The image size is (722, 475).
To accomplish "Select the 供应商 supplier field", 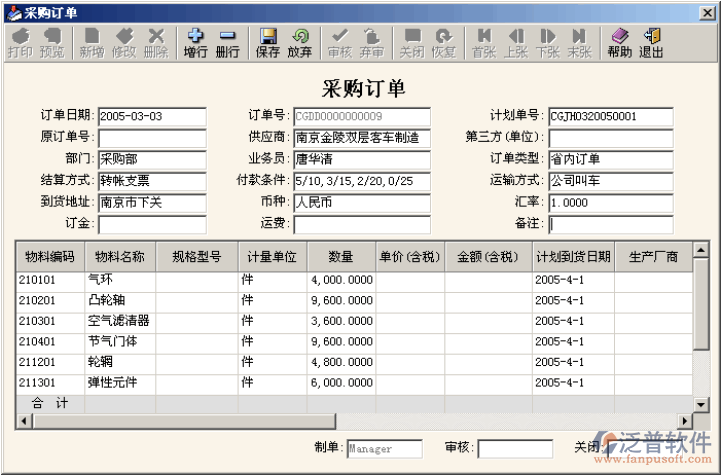I will pos(361,138).
